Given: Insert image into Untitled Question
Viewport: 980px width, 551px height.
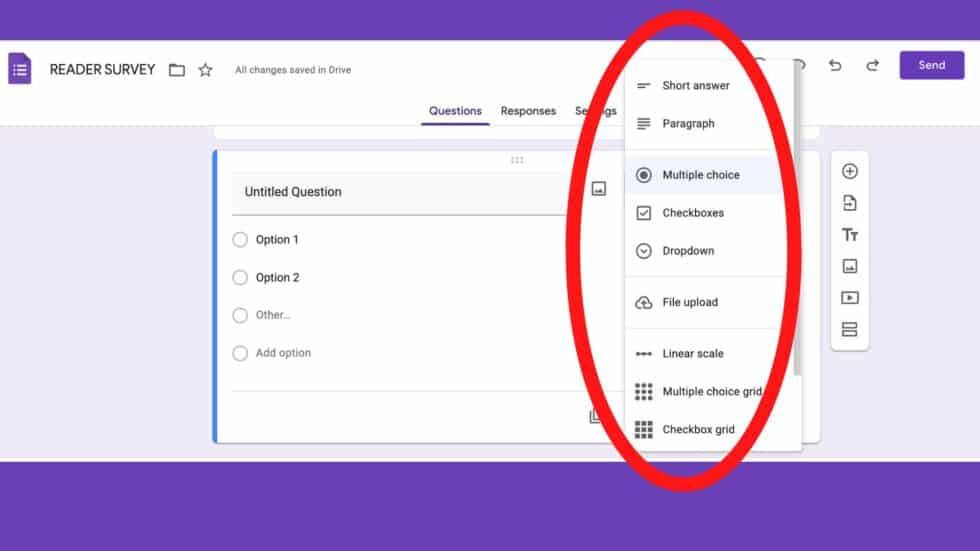Looking at the screenshot, I should [x=599, y=189].
